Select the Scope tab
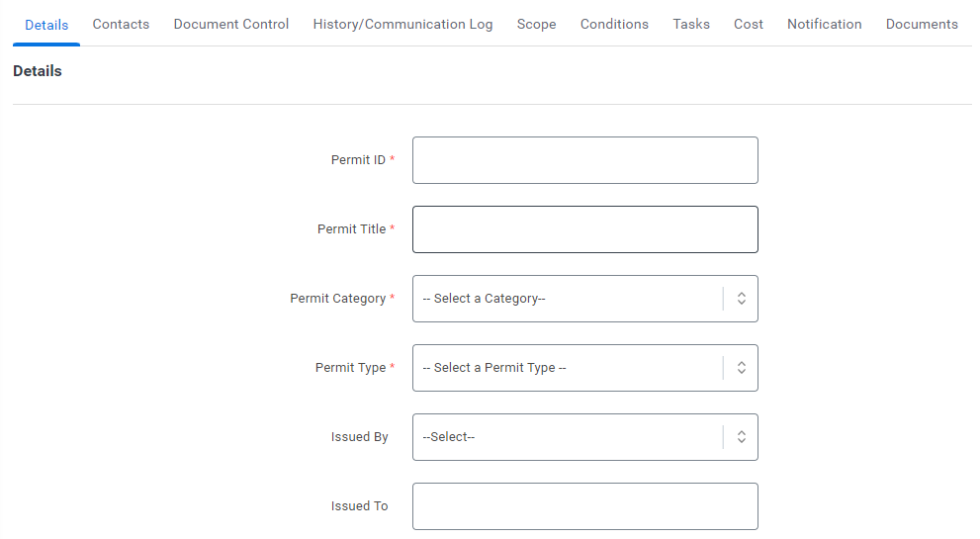 point(536,25)
